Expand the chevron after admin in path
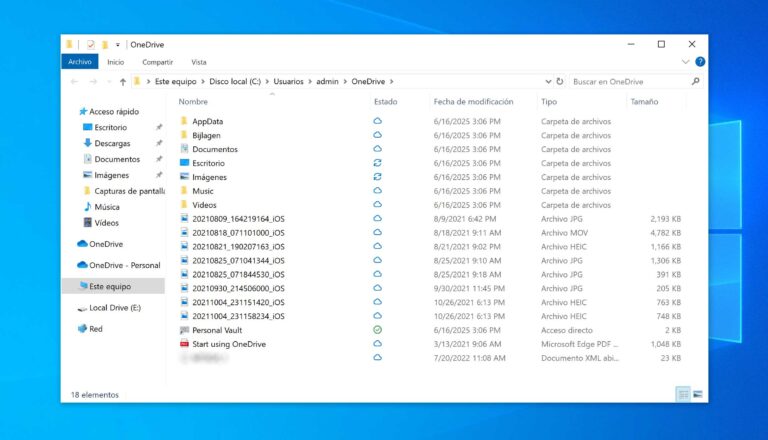 point(345,81)
